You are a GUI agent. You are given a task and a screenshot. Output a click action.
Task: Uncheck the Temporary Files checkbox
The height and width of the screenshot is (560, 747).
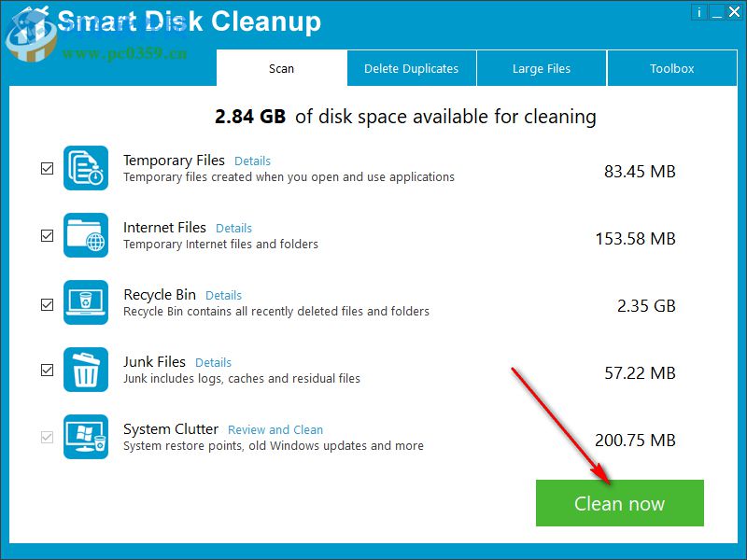47,168
